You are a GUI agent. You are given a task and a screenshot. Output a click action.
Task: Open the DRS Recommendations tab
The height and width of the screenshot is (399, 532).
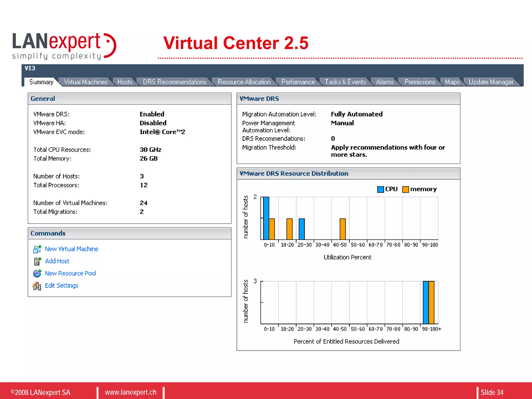click(174, 82)
